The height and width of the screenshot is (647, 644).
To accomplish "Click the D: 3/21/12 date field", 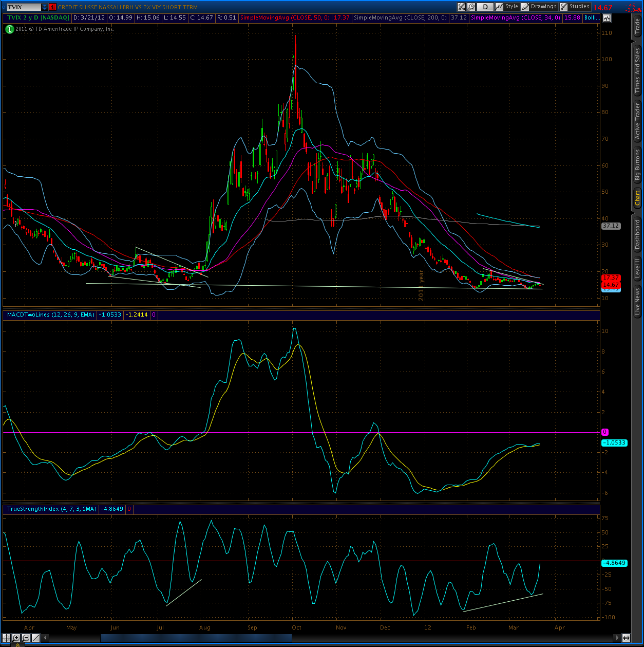I will [89, 18].
